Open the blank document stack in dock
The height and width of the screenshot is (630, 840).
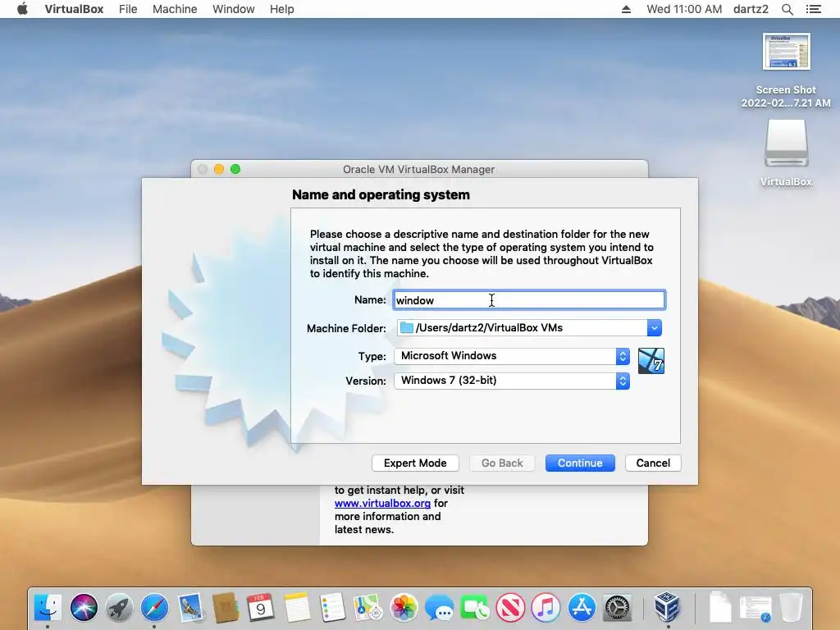tap(720, 608)
